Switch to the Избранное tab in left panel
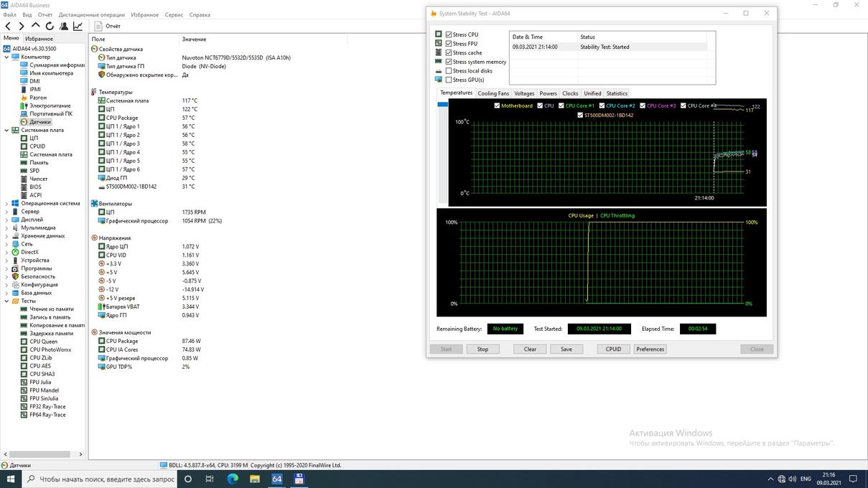The width and height of the screenshot is (868, 488). click(39, 38)
